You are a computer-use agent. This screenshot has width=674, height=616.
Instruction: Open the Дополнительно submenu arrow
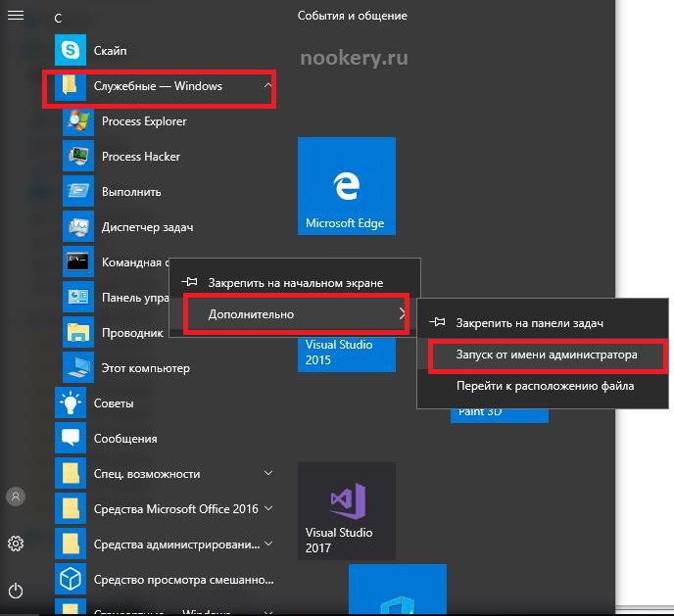pyautogui.click(x=402, y=313)
